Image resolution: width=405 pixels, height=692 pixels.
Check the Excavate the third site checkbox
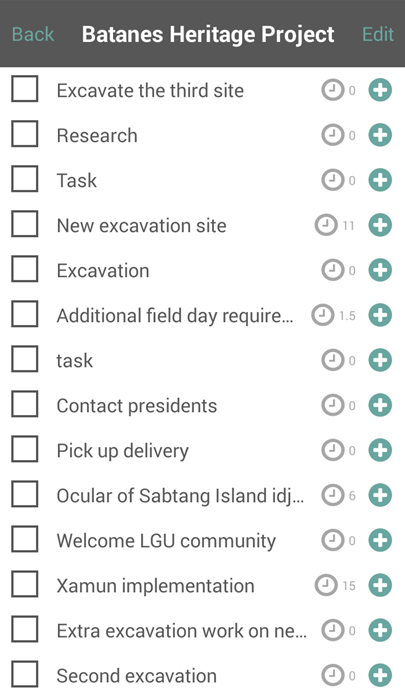(25, 89)
